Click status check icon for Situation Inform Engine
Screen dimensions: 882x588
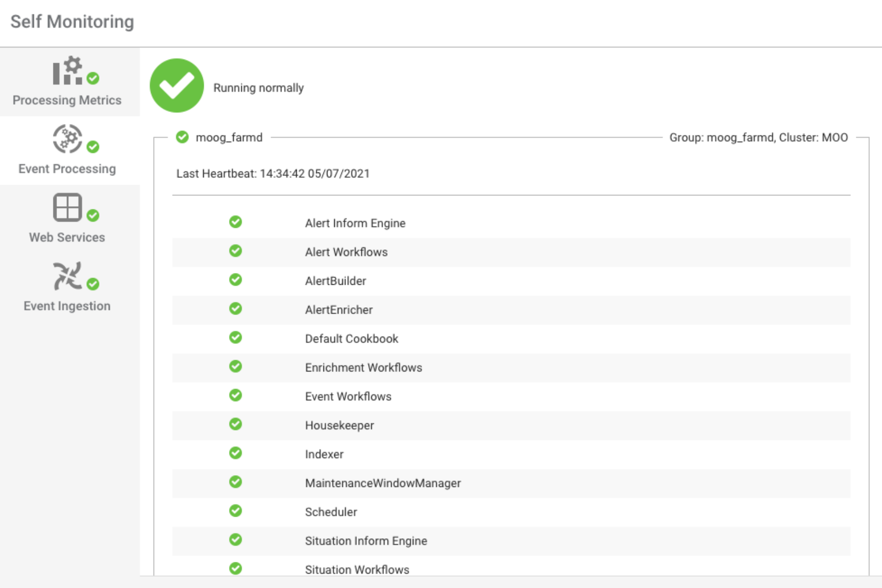(236, 540)
